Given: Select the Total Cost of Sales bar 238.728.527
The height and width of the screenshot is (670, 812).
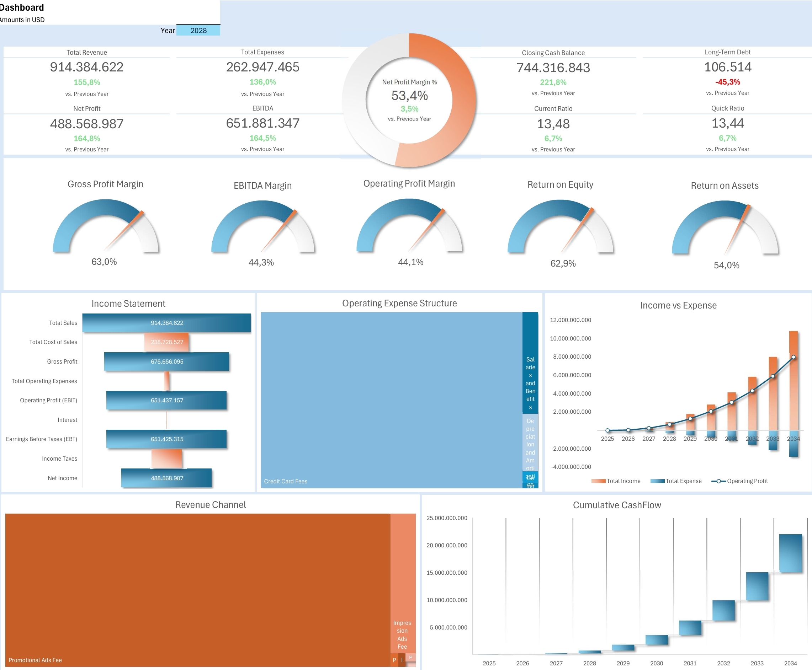Looking at the screenshot, I should coord(166,342).
